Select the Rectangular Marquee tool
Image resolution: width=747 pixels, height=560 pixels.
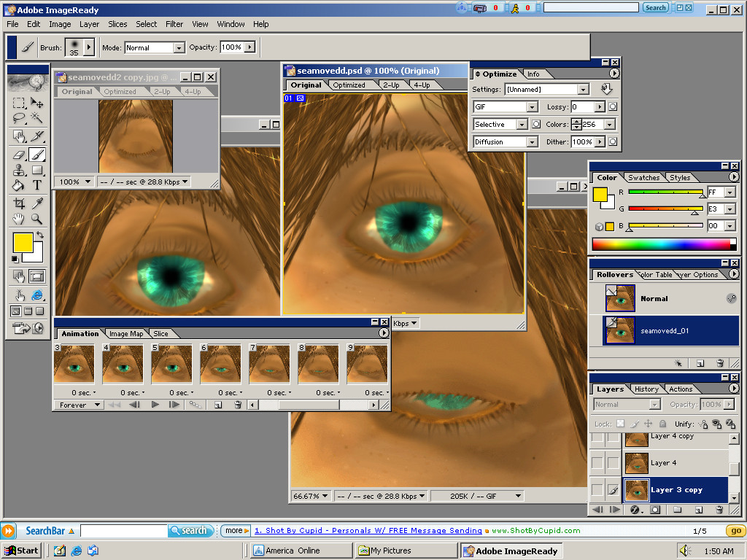pyautogui.click(x=18, y=102)
